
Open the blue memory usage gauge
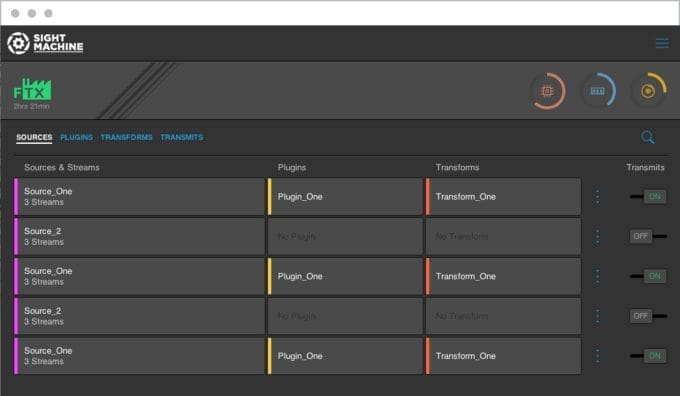pos(598,91)
